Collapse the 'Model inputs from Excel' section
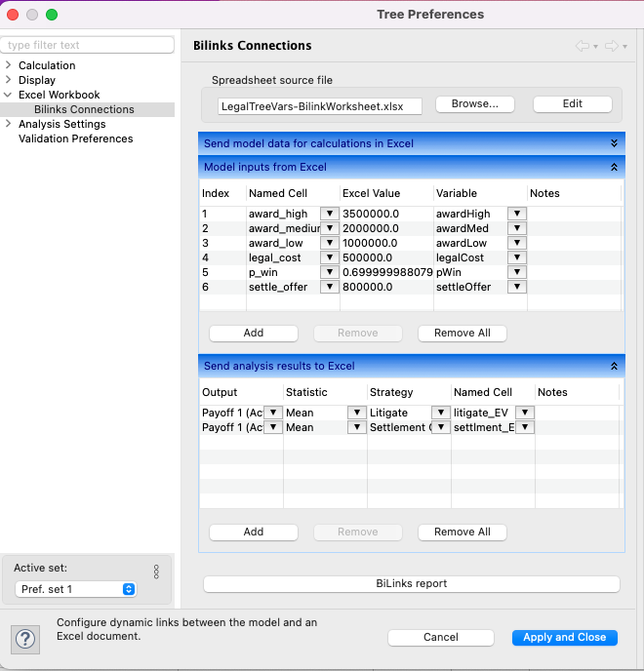644x671 pixels. pyautogui.click(x=614, y=167)
